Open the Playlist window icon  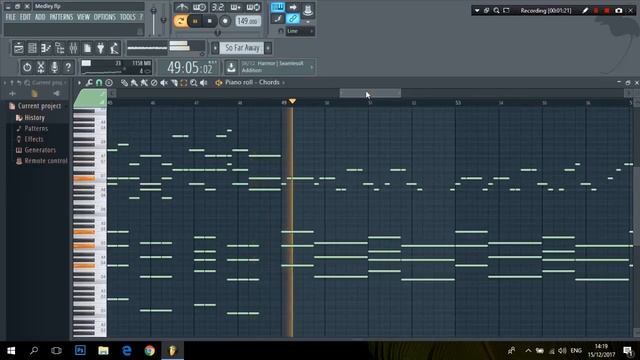pos(19,48)
